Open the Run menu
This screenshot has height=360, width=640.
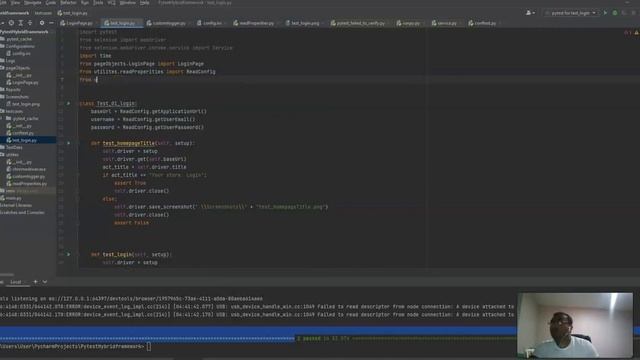85,2
